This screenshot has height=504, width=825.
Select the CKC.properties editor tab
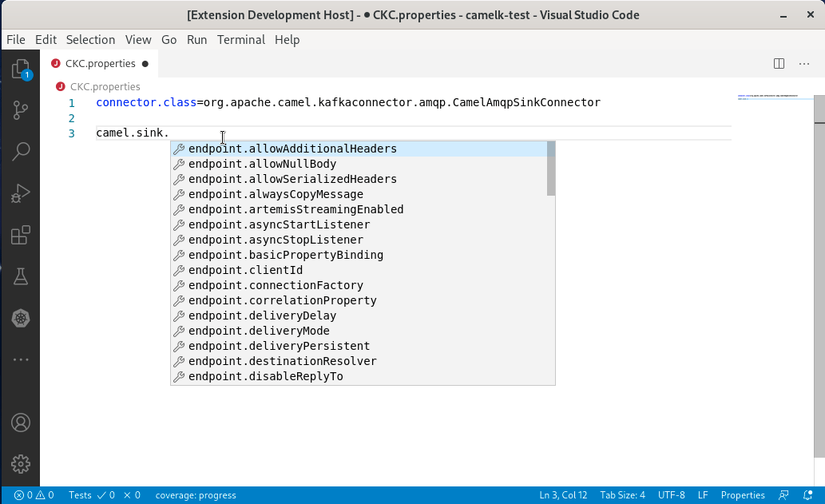[101, 63]
